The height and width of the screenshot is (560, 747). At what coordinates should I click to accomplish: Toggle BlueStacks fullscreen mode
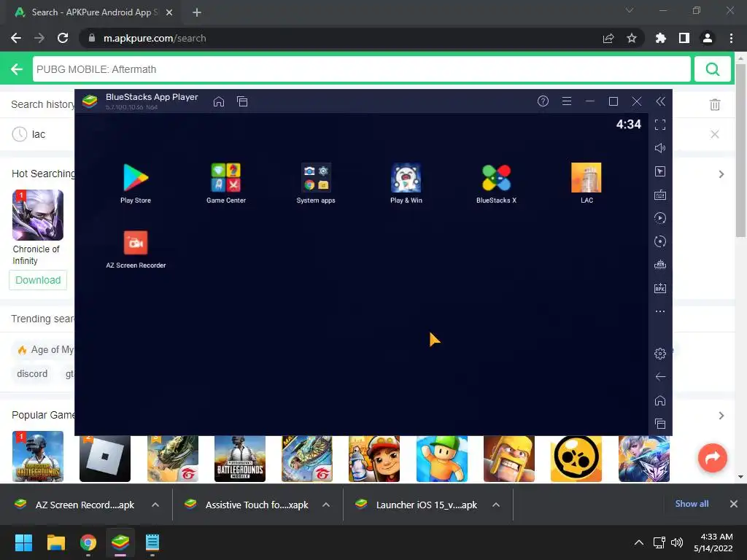(660, 125)
